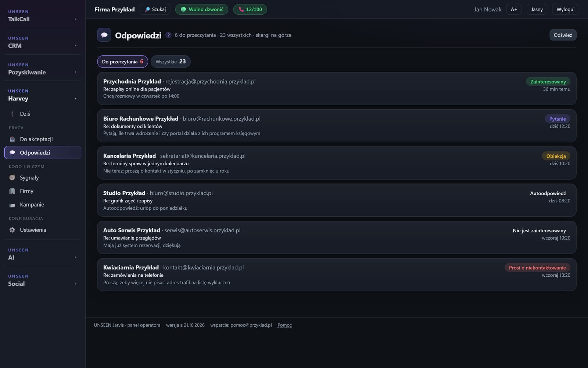Open Dziś sidebar icon
The width and height of the screenshot is (588, 368).
point(12,114)
